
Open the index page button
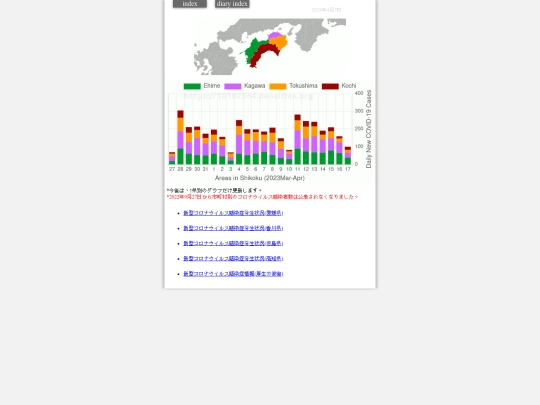(190, 3)
